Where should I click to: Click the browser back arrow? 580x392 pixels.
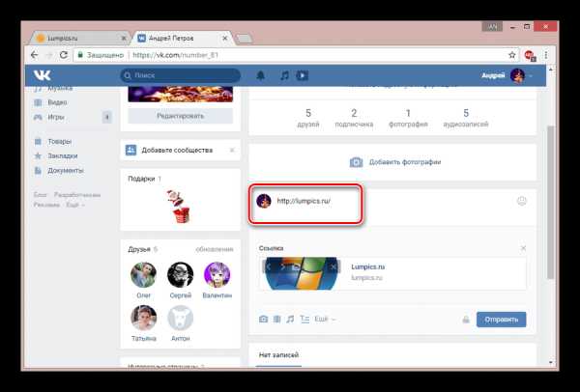(35, 55)
